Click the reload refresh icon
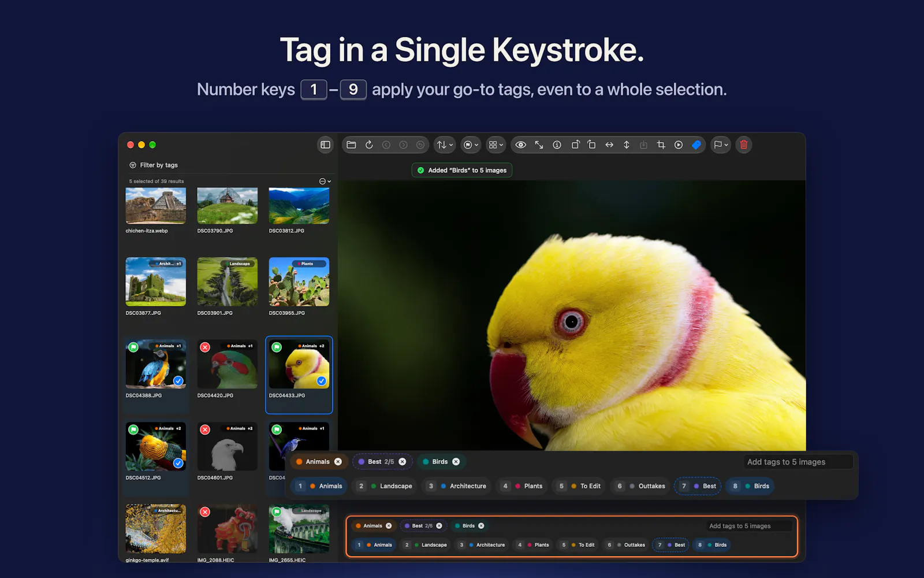Image resolution: width=924 pixels, height=578 pixels. click(369, 145)
